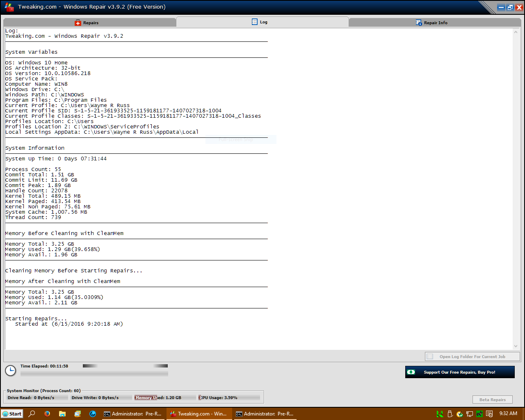
Task: Click the Tweaking.com taskbar button
Action: coord(199,414)
